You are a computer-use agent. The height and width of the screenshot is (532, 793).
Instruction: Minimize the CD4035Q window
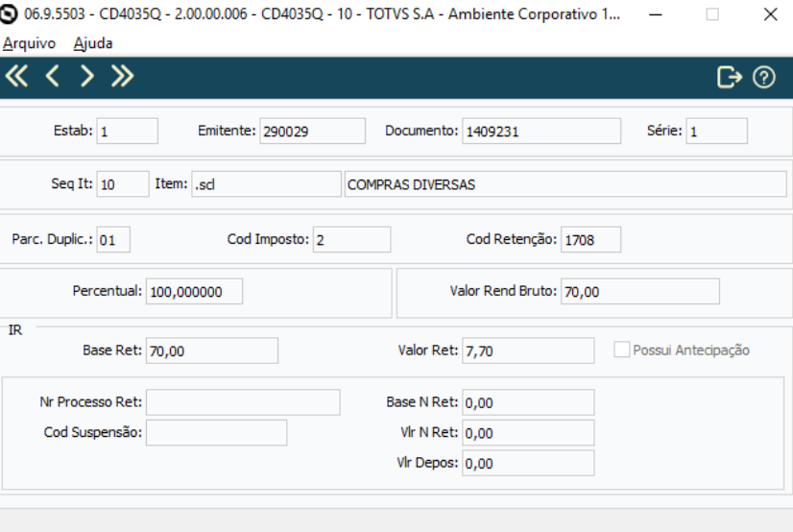[x=656, y=14]
